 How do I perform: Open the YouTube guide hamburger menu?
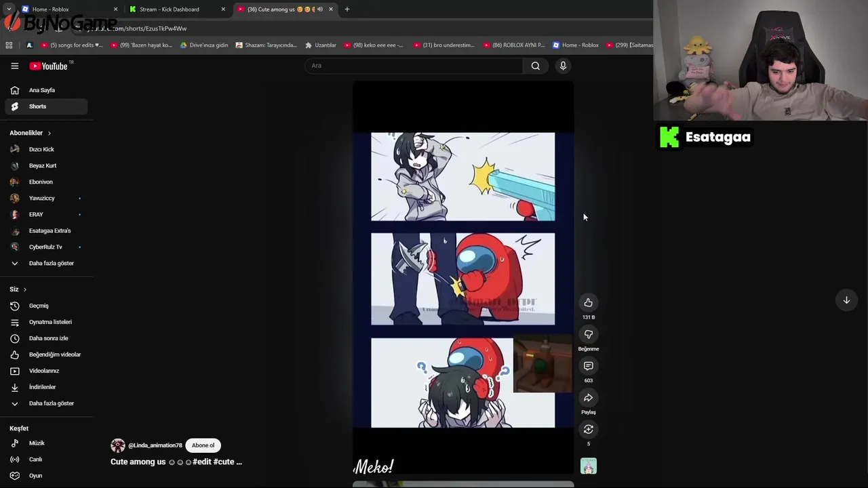tap(14, 66)
